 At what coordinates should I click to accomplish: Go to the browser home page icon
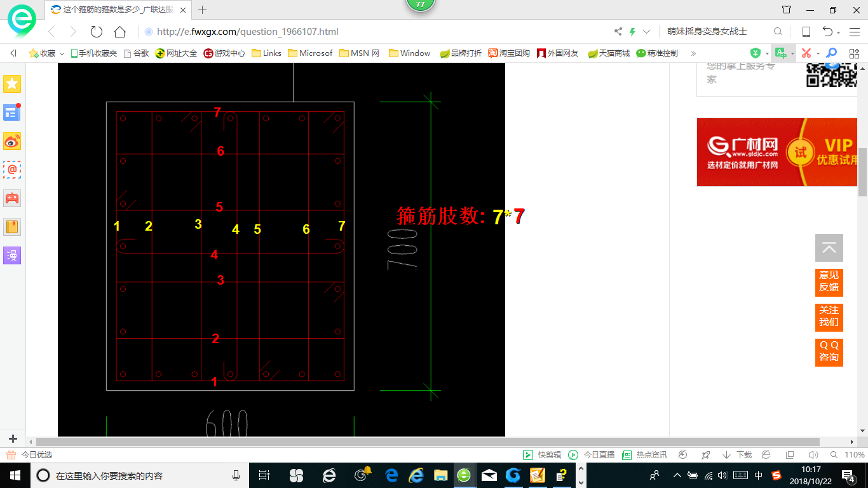tap(119, 32)
